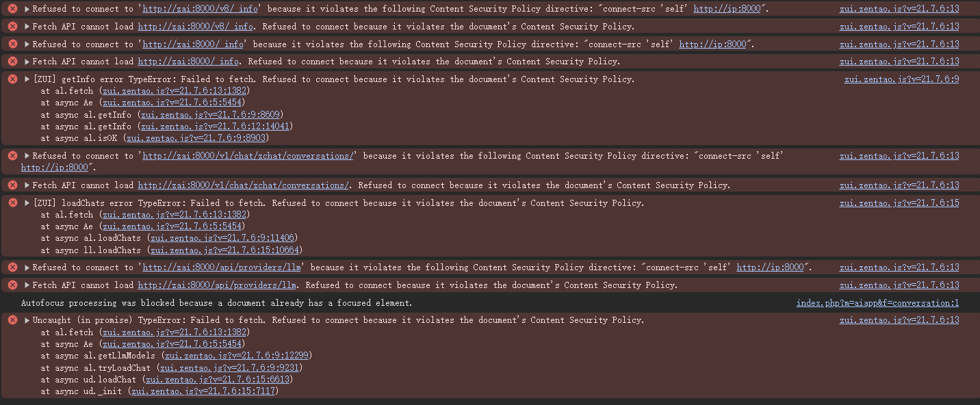This screenshot has height=405, width=980.
Task: Expand the ZUI getInfo error stack trace
Action: pos(27,79)
